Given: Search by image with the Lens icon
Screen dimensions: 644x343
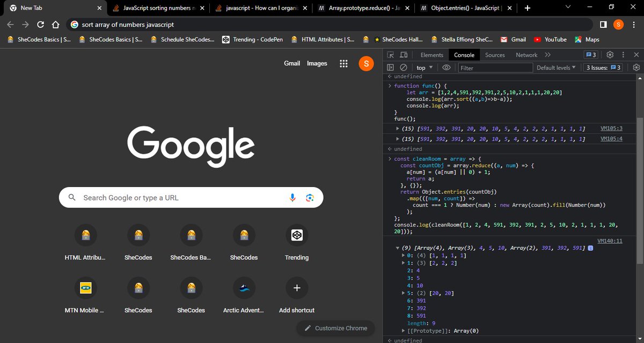Looking at the screenshot, I should 310,198.
